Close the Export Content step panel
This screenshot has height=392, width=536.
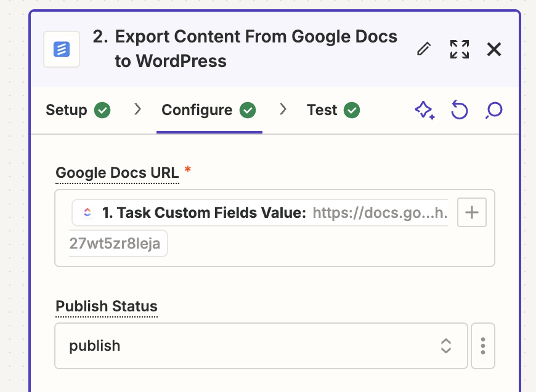(x=494, y=49)
